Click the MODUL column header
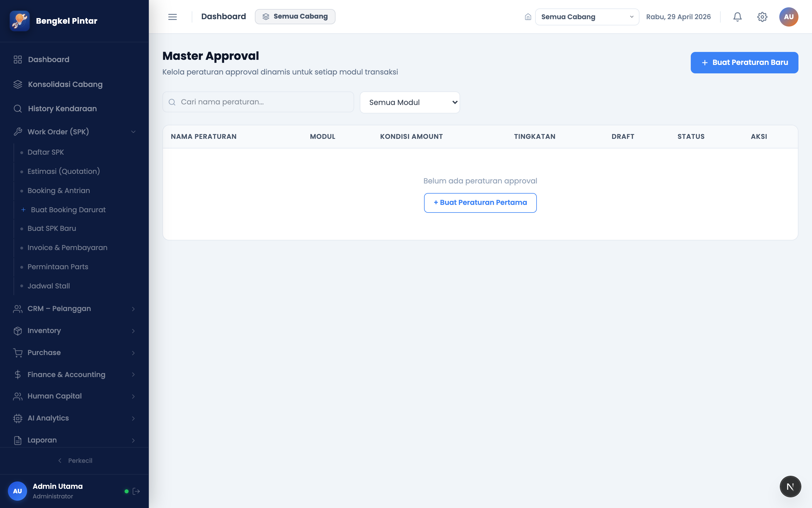The height and width of the screenshot is (508, 812). [x=323, y=137]
